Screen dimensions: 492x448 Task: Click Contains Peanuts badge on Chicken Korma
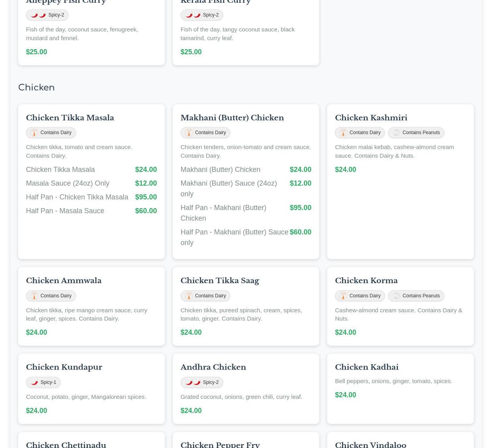(416, 296)
